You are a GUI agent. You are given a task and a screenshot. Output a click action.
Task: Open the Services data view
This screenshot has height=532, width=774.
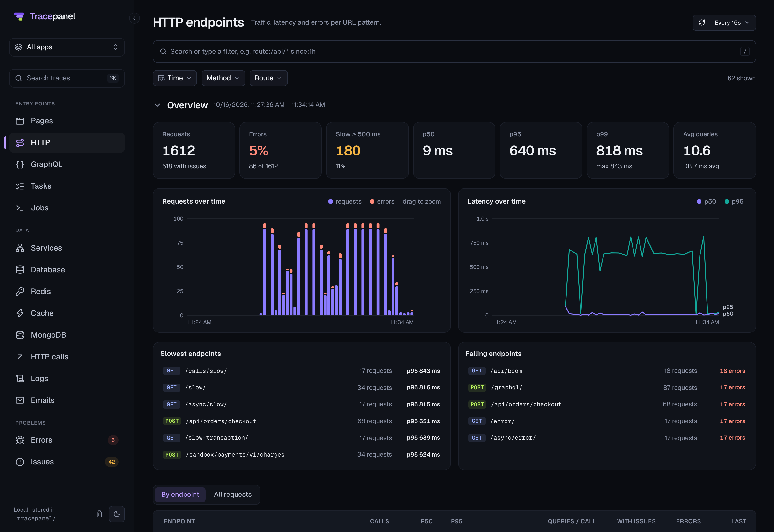67,248
